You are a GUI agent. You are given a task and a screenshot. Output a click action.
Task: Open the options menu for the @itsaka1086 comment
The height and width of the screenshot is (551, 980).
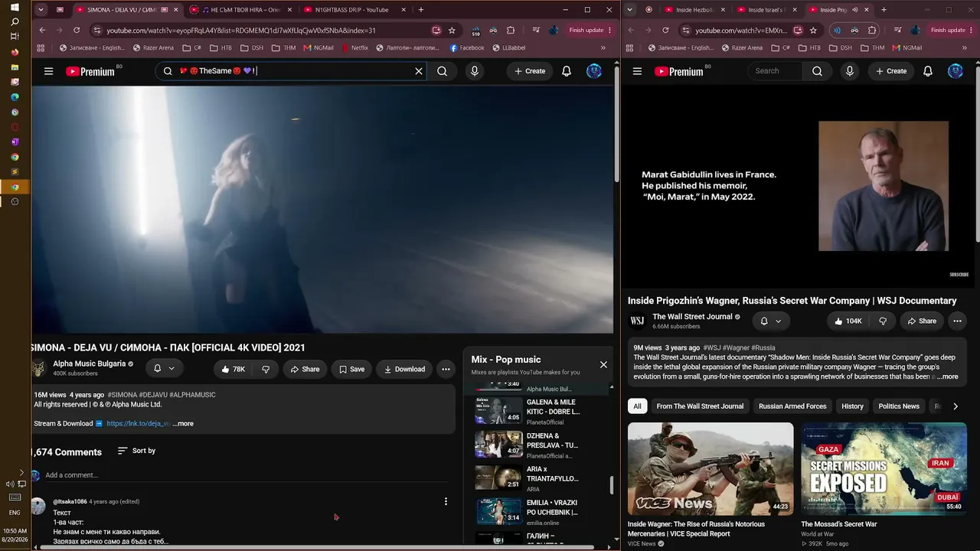click(x=446, y=502)
